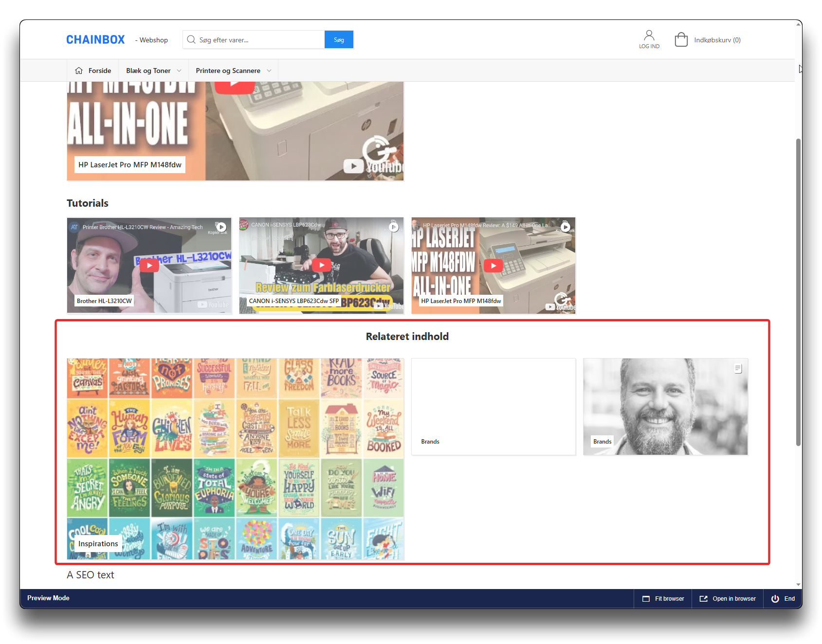Viewport: 822px width, 644px height.
Task: Expand Printere og Scannere menu chevron
Action: [269, 71]
